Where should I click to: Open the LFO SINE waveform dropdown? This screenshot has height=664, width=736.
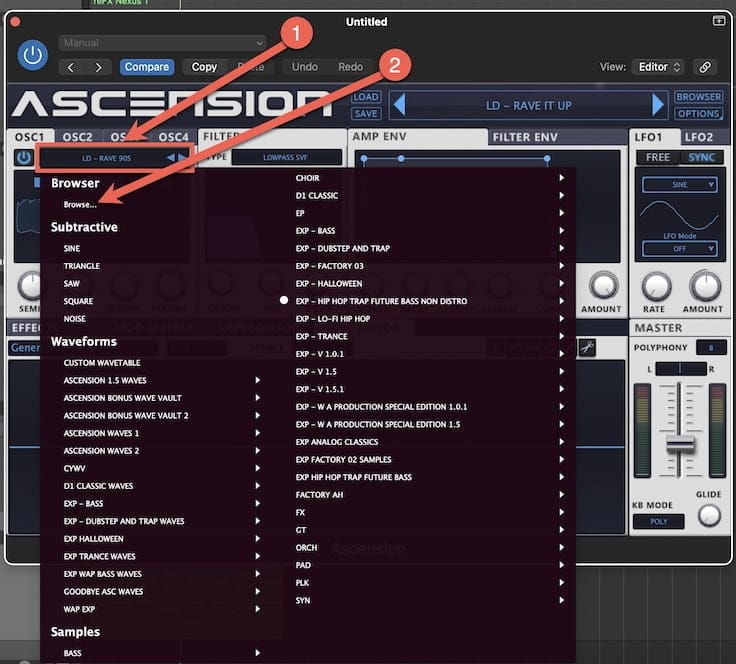[x=680, y=185]
